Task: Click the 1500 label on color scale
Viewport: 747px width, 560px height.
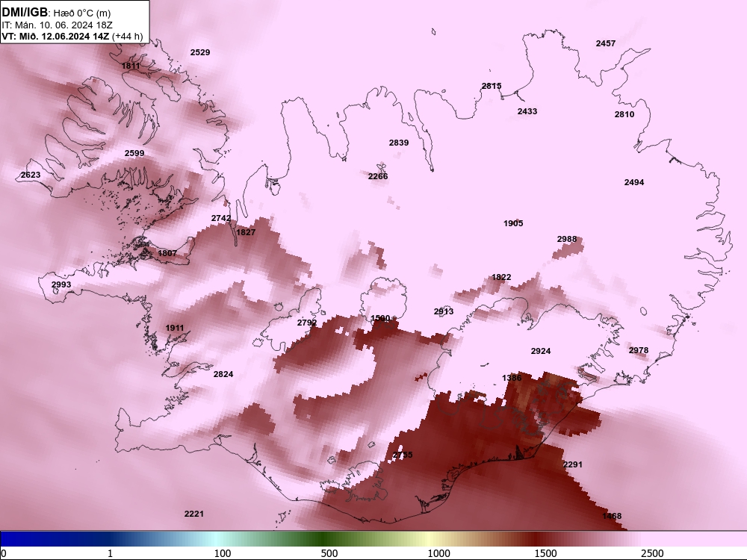Action: click(545, 553)
